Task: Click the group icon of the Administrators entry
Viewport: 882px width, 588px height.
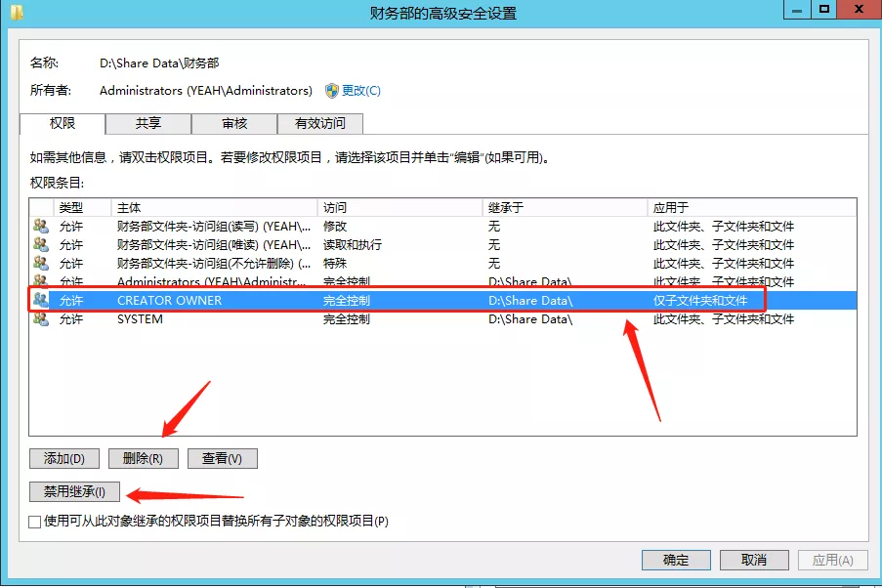Action: click(x=41, y=282)
